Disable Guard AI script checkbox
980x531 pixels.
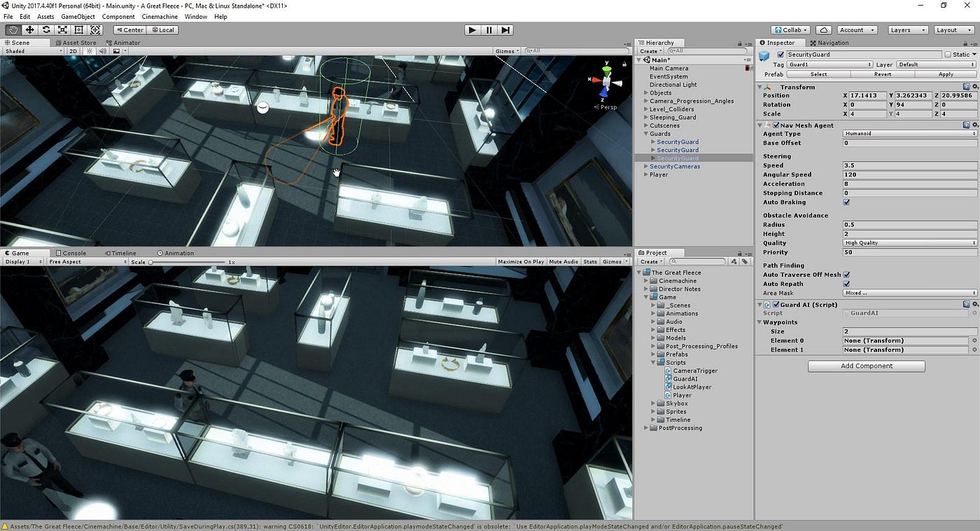pos(776,305)
